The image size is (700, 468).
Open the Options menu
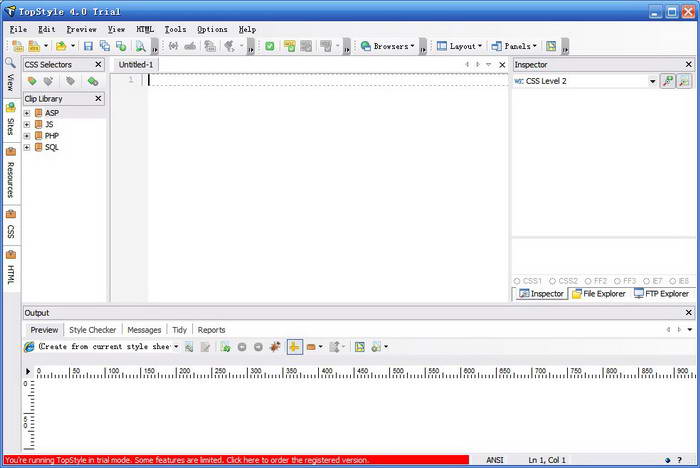(212, 29)
